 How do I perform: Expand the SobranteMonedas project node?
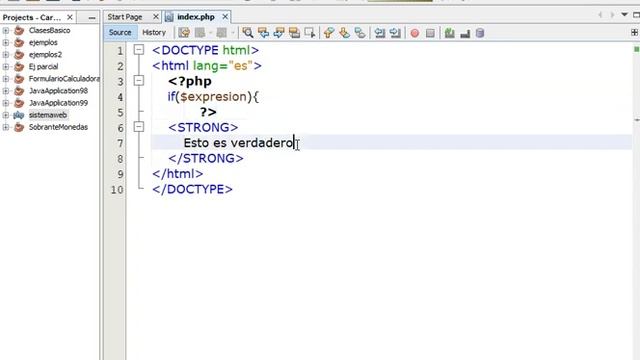(6, 127)
